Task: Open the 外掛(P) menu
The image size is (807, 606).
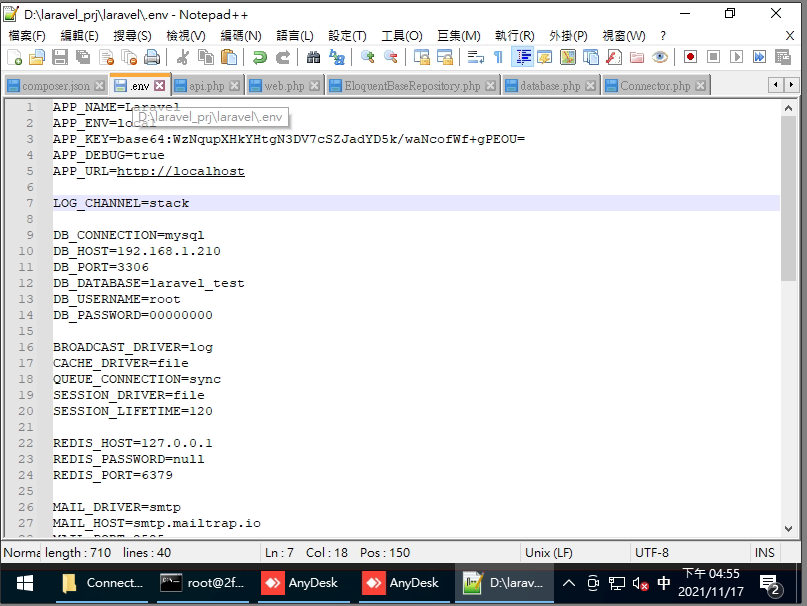Action: (x=568, y=36)
